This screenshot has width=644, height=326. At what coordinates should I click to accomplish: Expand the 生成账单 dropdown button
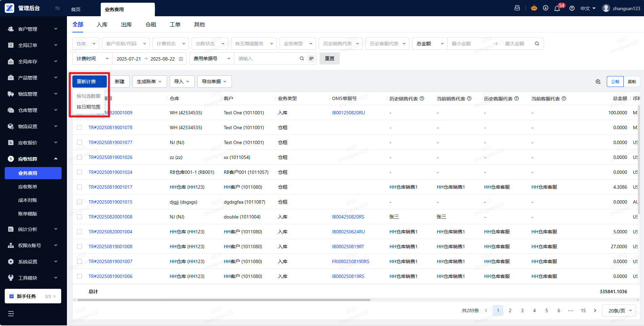pos(149,81)
